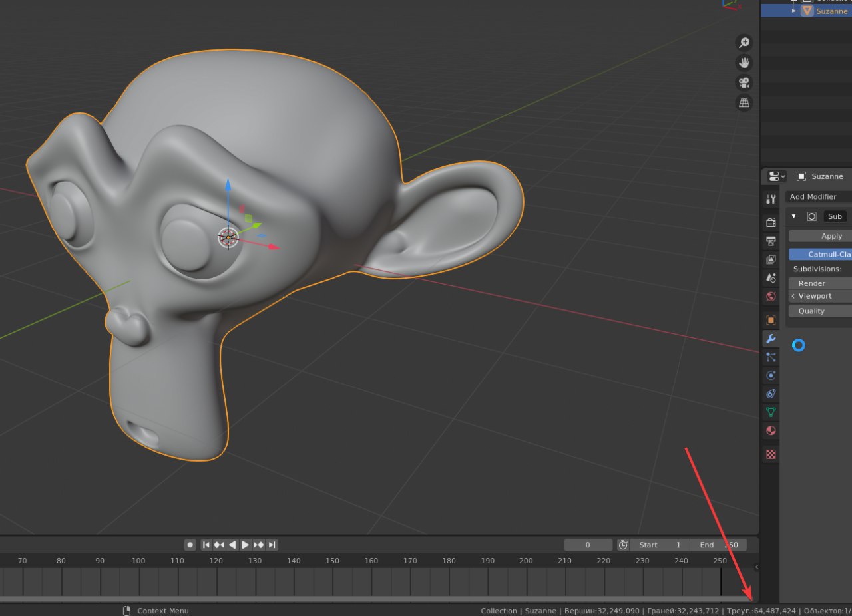Open the Physics properties tab
This screenshot has width=852, height=616.
(771, 376)
